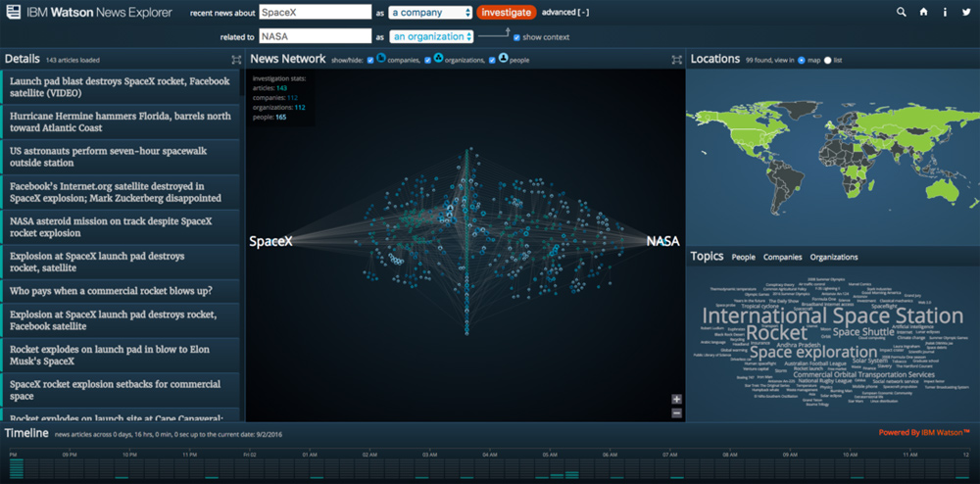Screen dimensions: 980x484
Task: Switch to the Companies topics tab
Action: point(782,258)
